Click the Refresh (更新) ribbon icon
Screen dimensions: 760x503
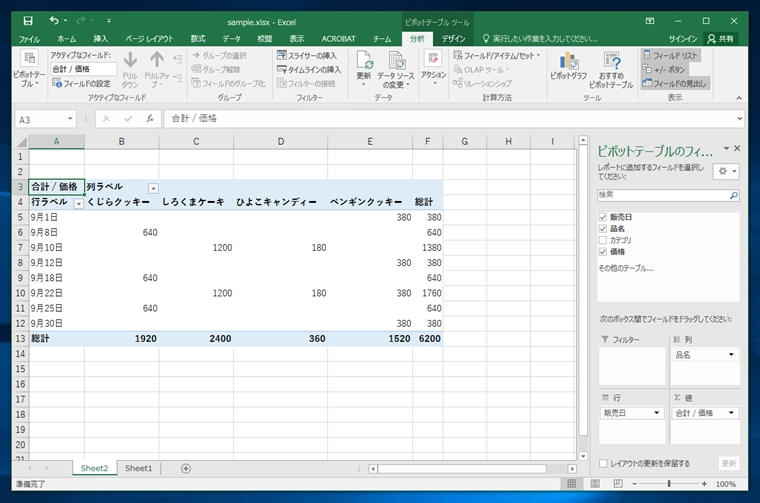click(x=363, y=68)
